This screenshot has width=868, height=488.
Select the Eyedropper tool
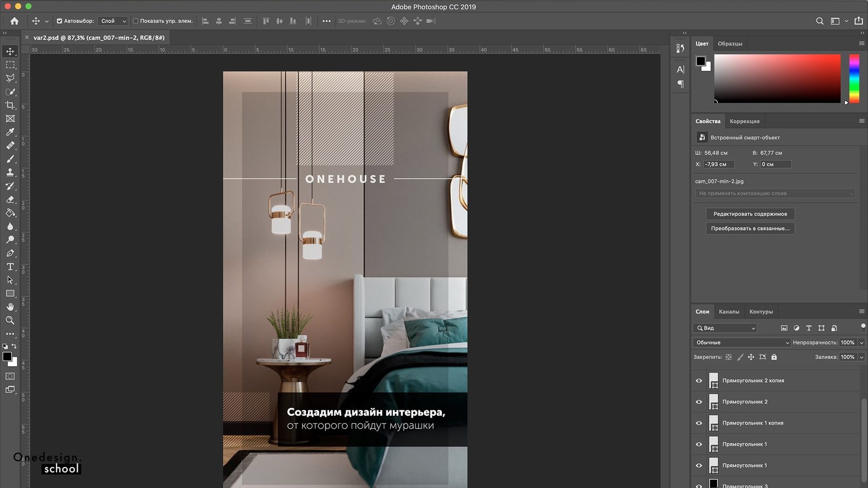10,132
